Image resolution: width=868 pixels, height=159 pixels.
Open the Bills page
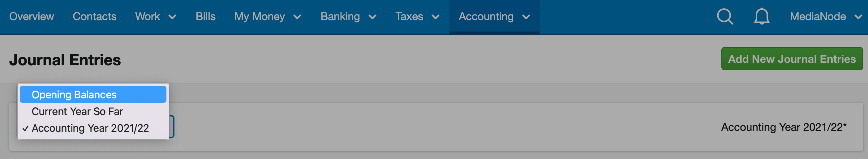[x=205, y=16]
